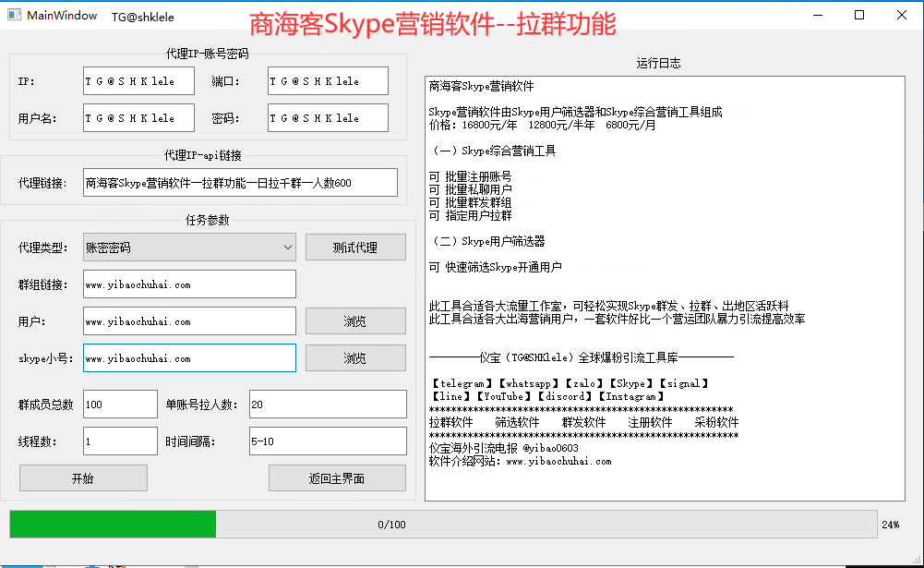924x568 pixels.
Task: Click the log line 价格: 16800元/年
Action: tap(474, 125)
